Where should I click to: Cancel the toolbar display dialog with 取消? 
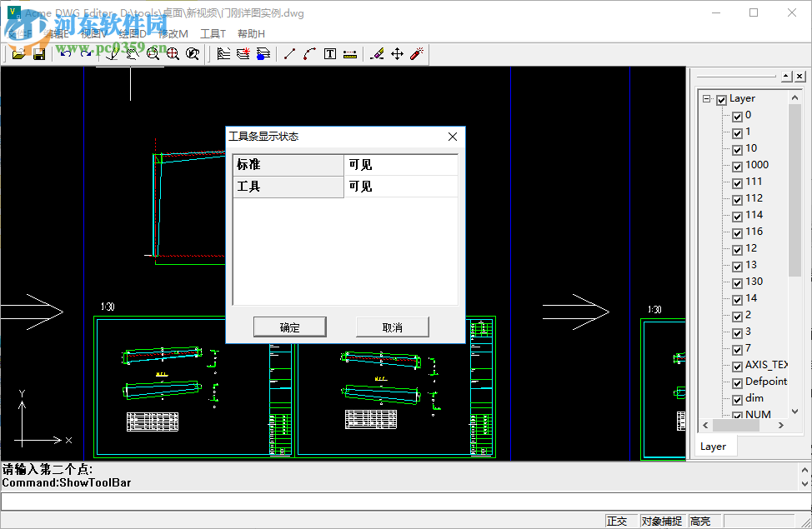(393, 327)
